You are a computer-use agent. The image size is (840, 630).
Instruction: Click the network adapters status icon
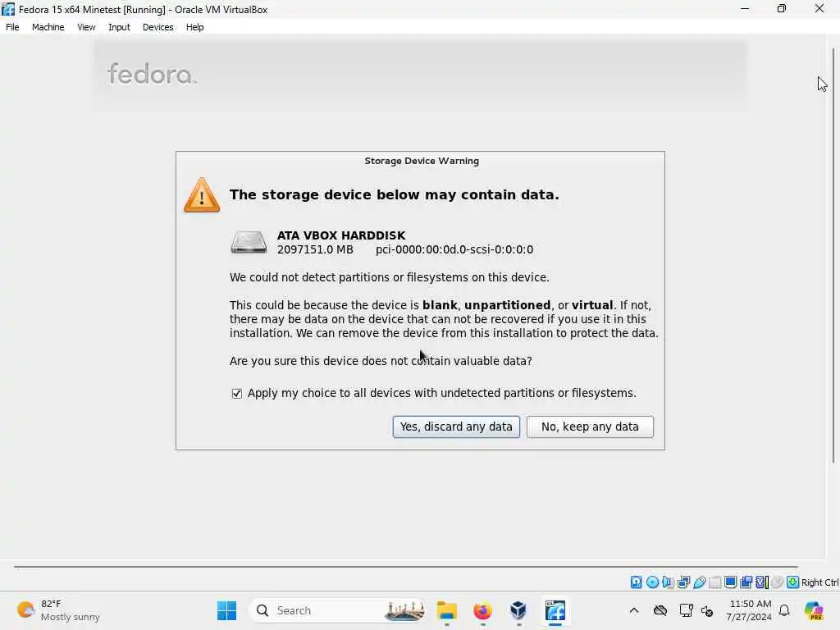pyautogui.click(x=683, y=582)
